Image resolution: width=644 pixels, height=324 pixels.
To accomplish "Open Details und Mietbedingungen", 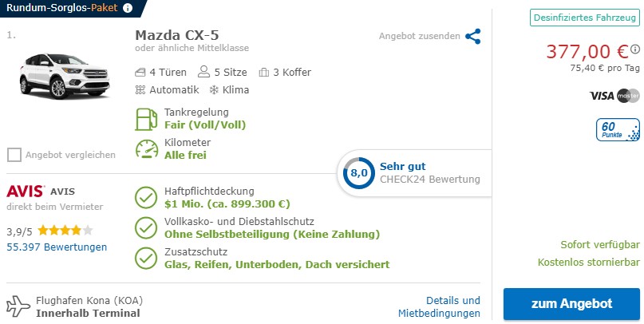I will click(x=439, y=306).
